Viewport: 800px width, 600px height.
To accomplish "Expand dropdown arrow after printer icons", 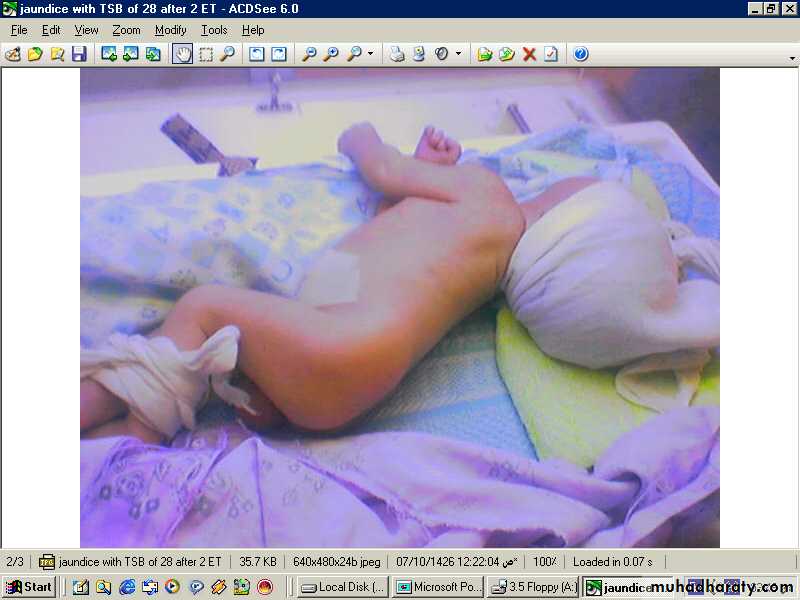I will [x=459, y=54].
